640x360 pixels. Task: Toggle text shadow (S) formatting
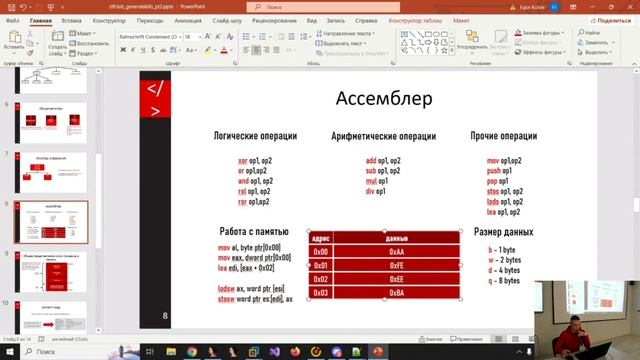153,50
